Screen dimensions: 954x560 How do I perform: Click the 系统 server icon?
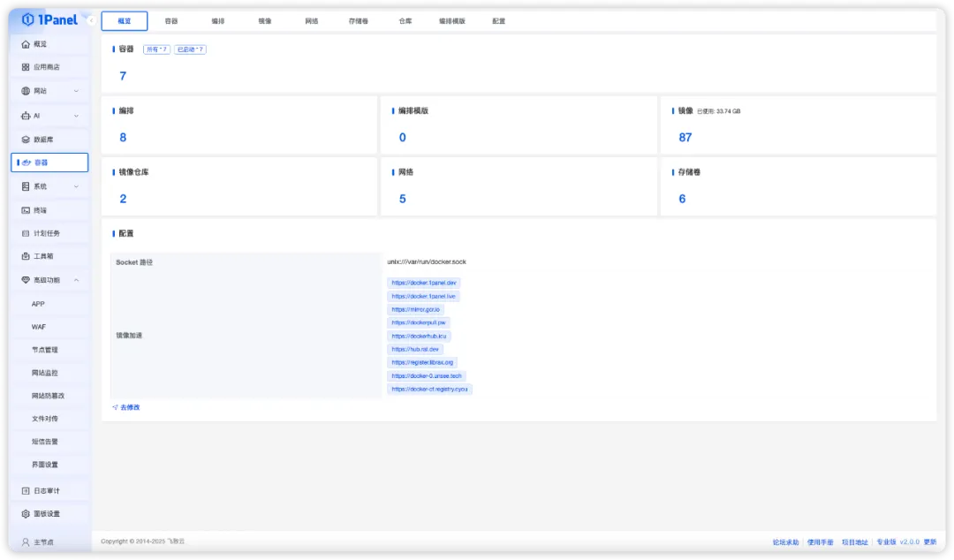[26, 186]
